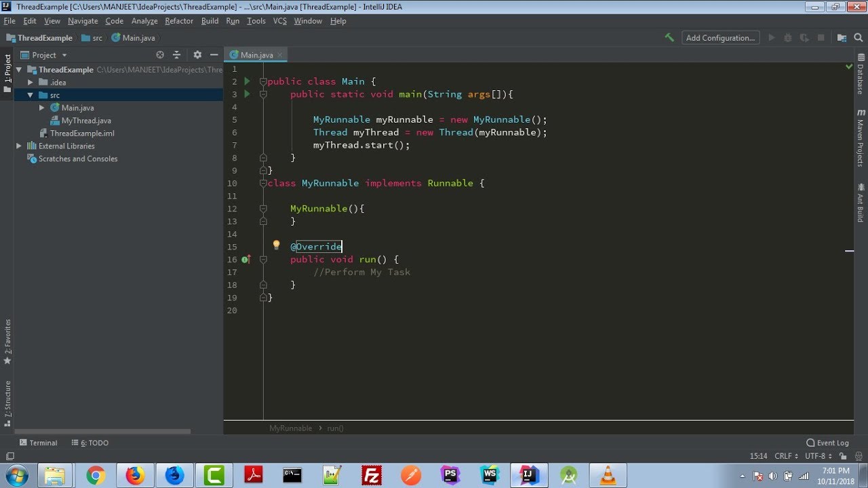Click MyRunnable in the editor breadcrumb
The height and width of the screenshot is (488, 868).
pyautogui.click(x=290, y=428)
